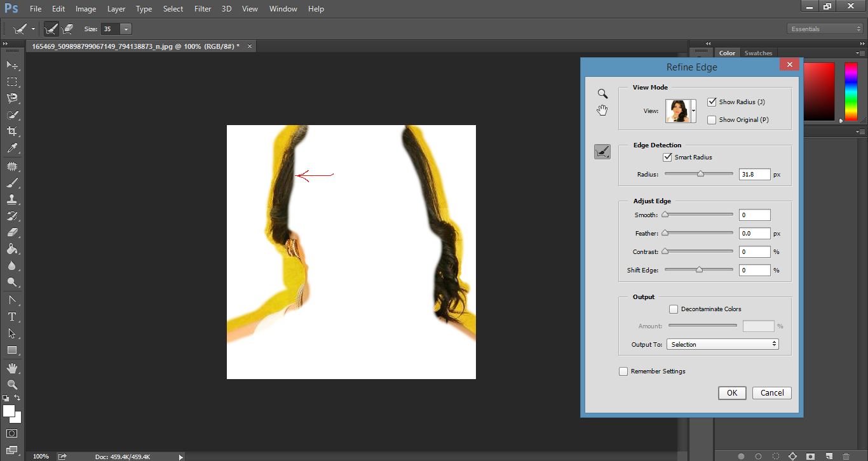Click the Feather value field

755,233
